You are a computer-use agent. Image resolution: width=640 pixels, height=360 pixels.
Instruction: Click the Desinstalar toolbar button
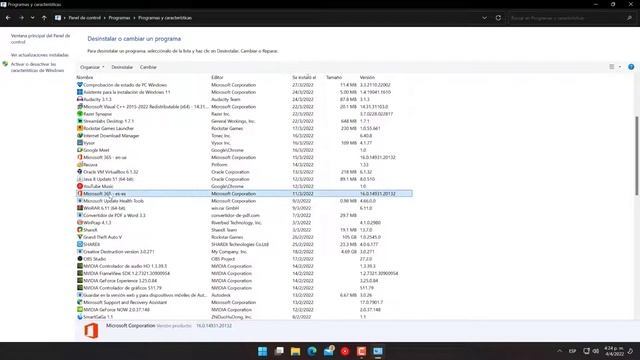coord(122,67)
